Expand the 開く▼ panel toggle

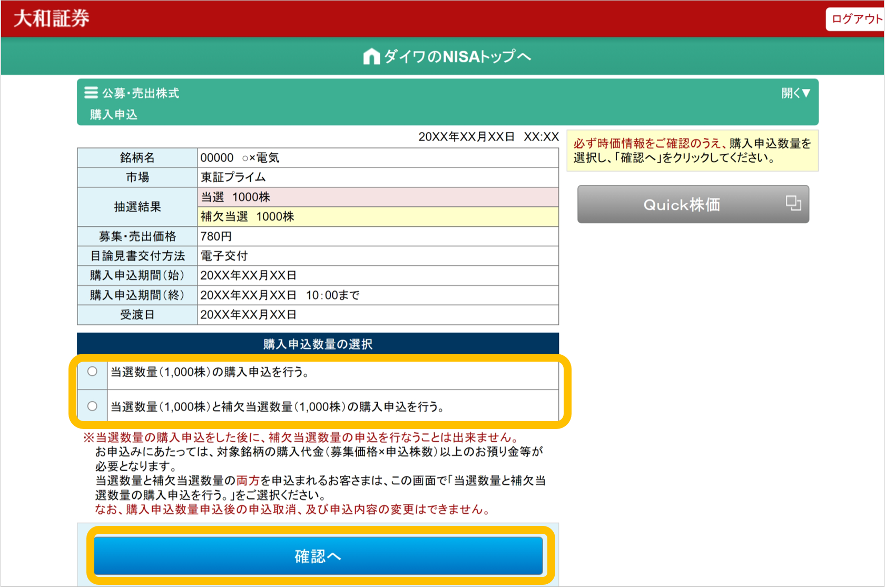tap(795, 93)
